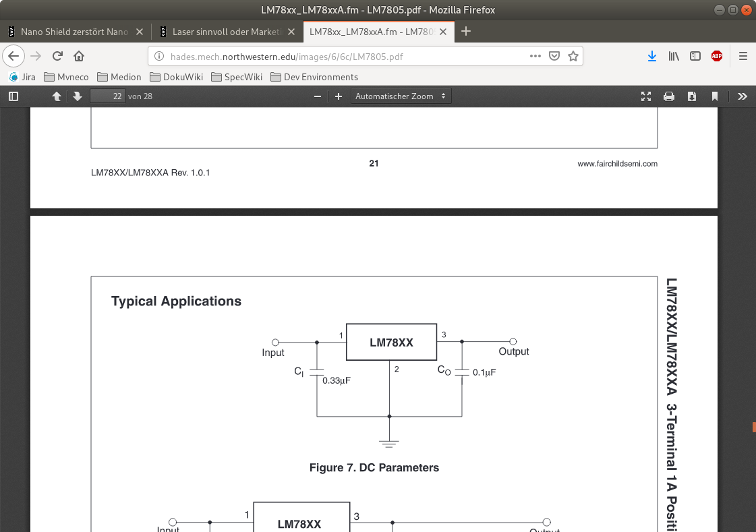Close the Nano Shield tab
Image resolution: width=756 pixels, height=532 pixels.
[x=140, y=32]
